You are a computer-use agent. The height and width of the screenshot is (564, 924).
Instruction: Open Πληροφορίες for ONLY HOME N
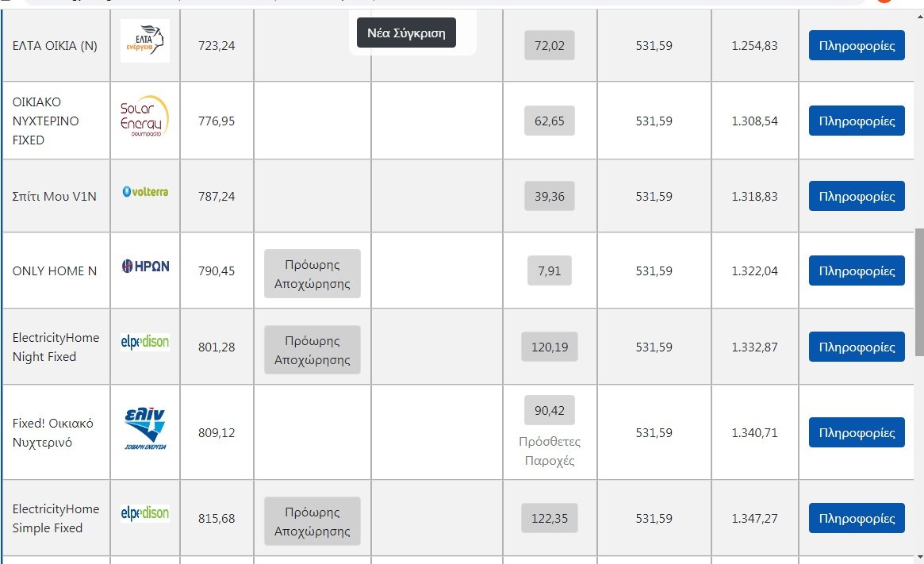tap(857, 270)
